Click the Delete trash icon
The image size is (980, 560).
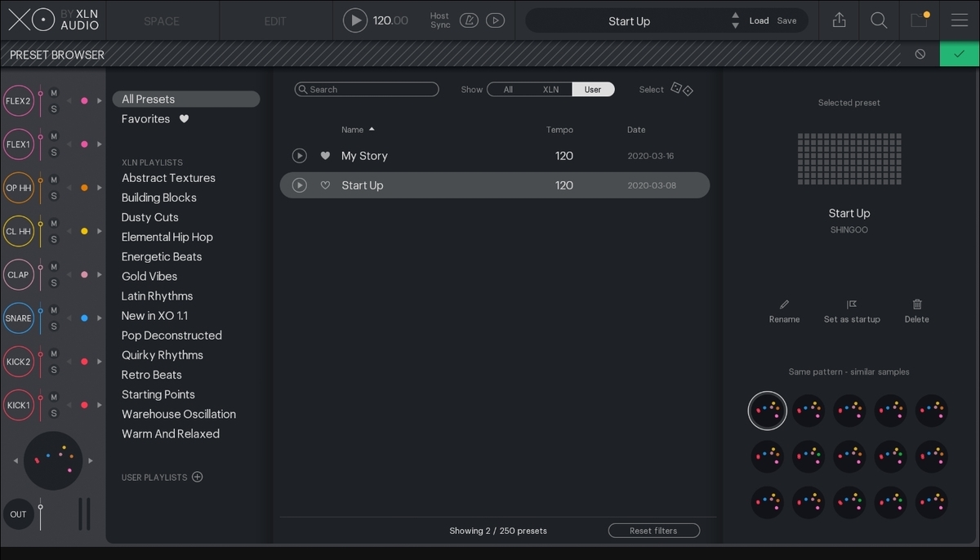[x=917, y=304]
